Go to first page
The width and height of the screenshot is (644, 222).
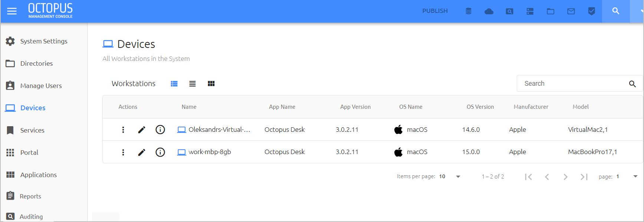pos(529,177)
